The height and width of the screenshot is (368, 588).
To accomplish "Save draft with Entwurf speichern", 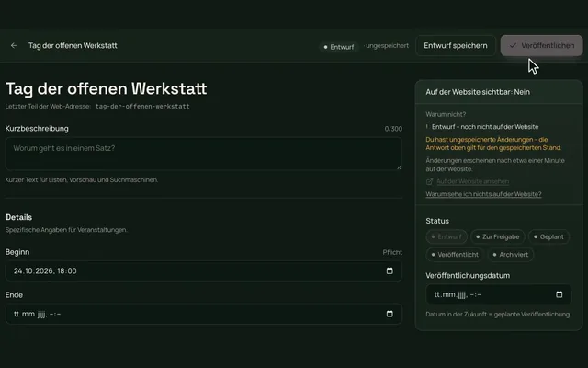I will [x=456, y=45].
